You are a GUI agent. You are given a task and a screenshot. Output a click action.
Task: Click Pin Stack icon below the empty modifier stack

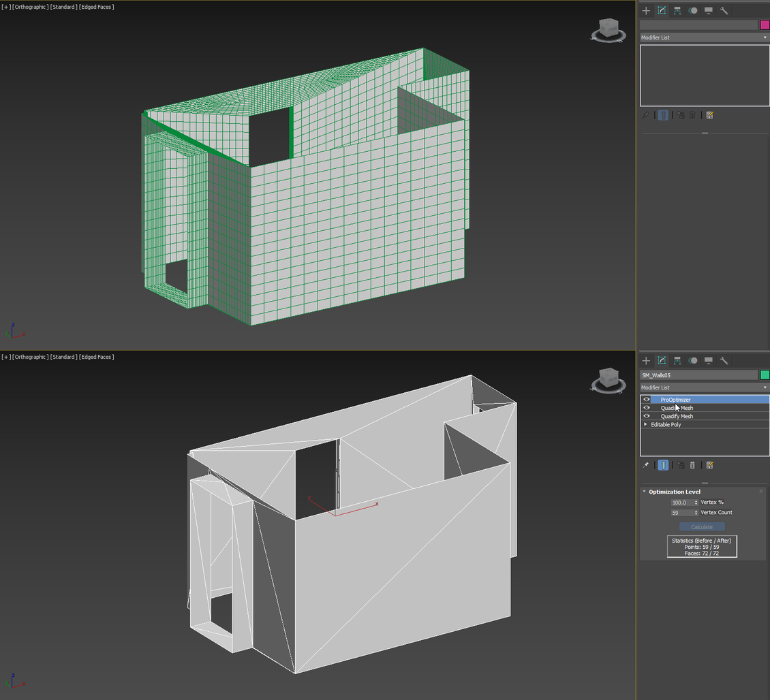(645, 115)
